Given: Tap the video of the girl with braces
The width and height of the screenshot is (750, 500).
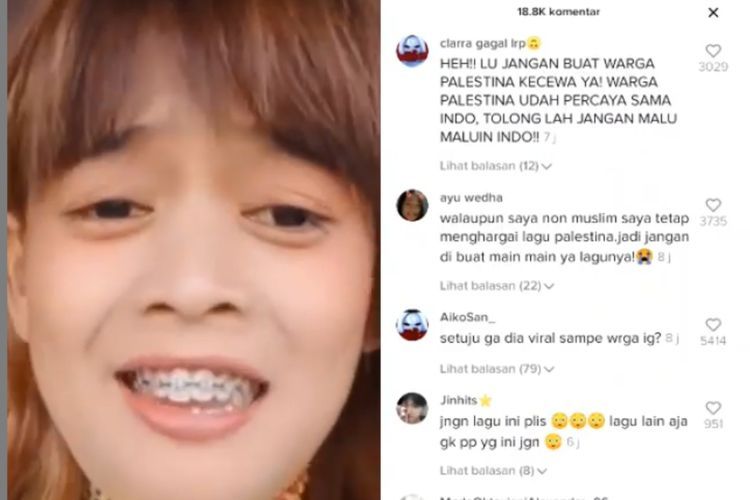Looking at the screenshot, I should tap(194, 250).
